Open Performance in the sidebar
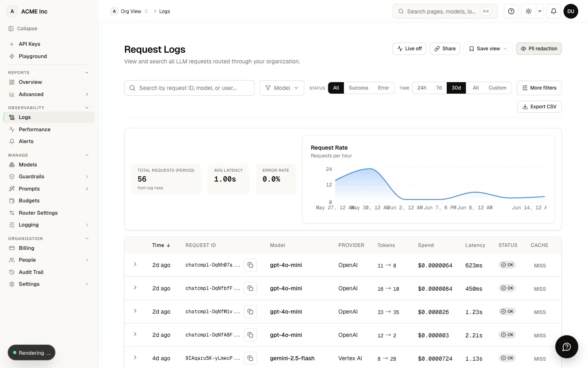Screen dimensions: 588x368 (x=49, y=130)
